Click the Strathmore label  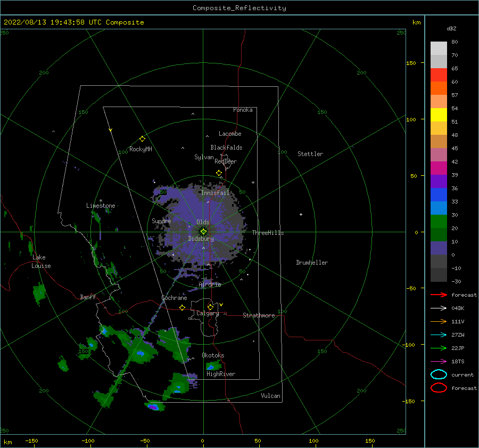259,315
